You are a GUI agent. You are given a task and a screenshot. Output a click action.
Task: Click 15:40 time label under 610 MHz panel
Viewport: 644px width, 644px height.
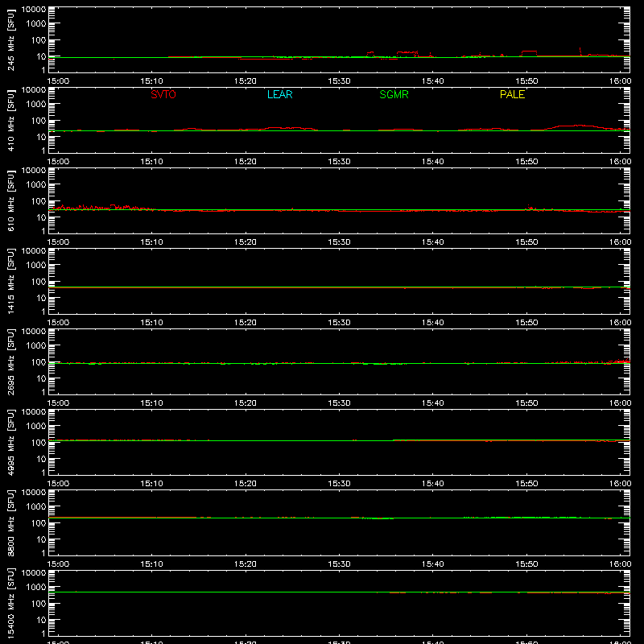[433, 242]
